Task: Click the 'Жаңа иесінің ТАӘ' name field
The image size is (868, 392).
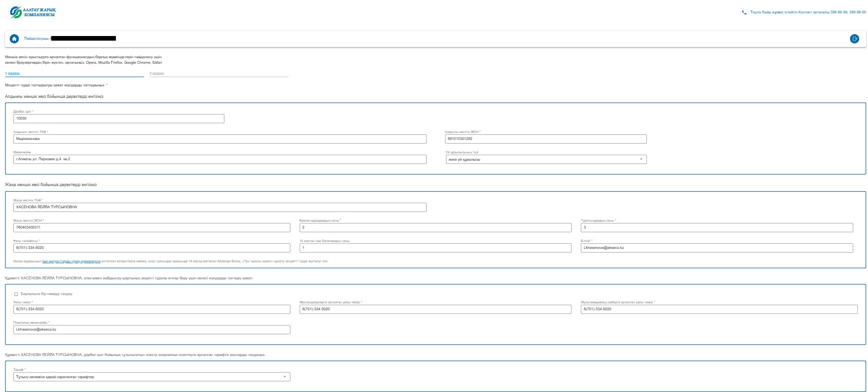Action: click(x=220, y=207)
